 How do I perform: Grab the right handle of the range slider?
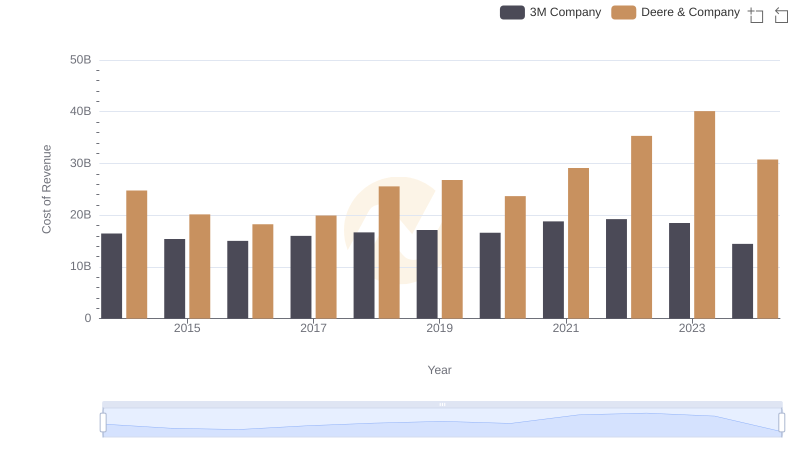tap(782, 422)
